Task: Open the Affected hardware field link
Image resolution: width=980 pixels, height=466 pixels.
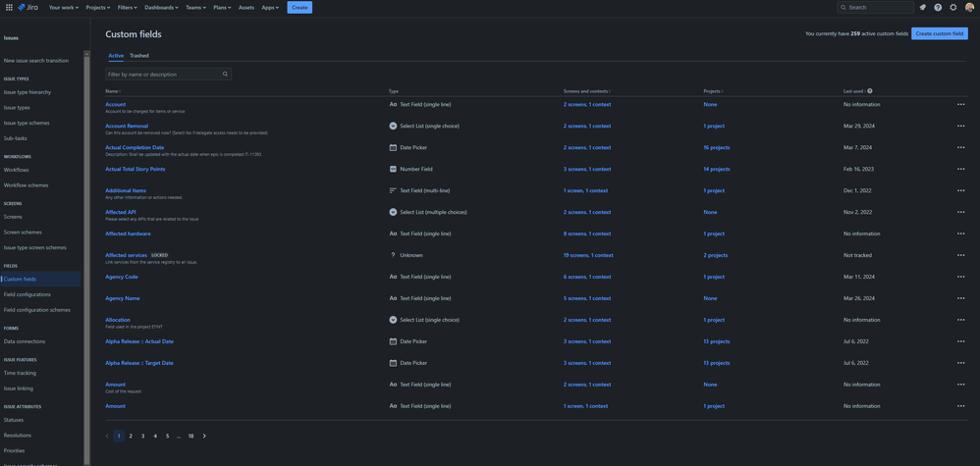Action: click(x=128, y=233)
